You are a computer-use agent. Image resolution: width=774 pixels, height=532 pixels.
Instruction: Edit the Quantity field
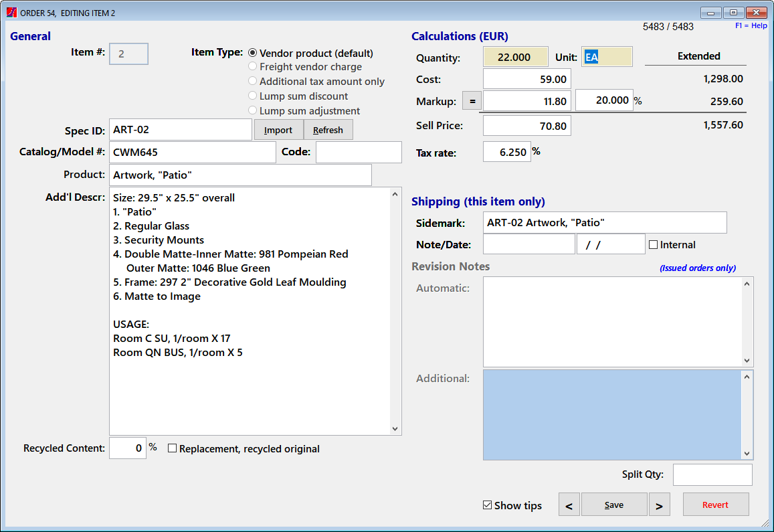click(x=515, y=57)
